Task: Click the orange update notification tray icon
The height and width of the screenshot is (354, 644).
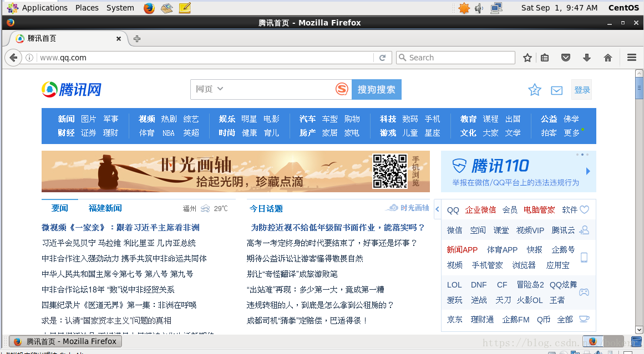Action: click(x=464, y=8)
